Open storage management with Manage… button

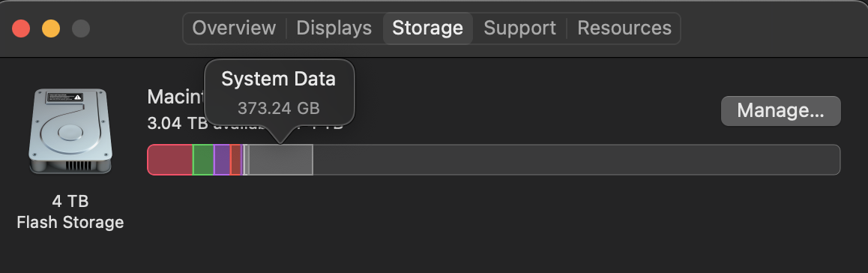[x=780, y=111]
